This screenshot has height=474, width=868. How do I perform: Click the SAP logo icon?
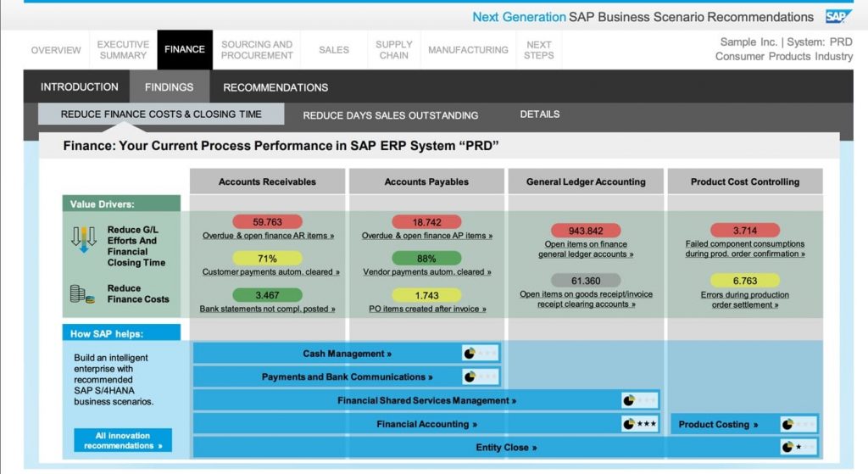837,17
